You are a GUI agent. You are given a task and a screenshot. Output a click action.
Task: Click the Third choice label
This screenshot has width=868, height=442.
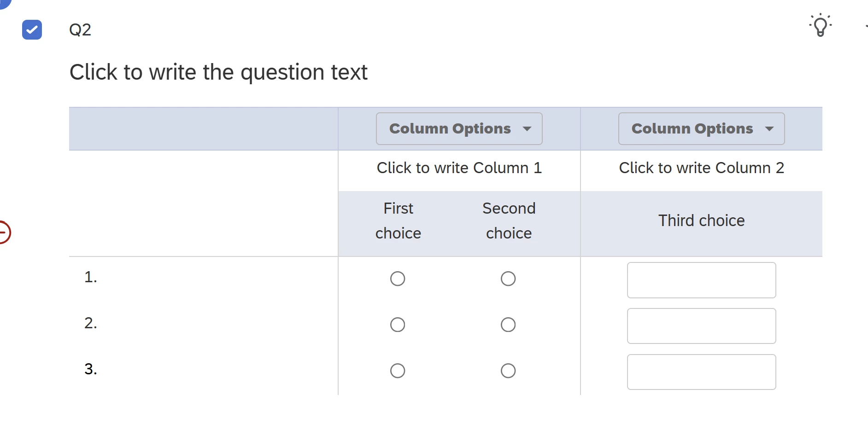pyautogui.click(x=702, y=221)
